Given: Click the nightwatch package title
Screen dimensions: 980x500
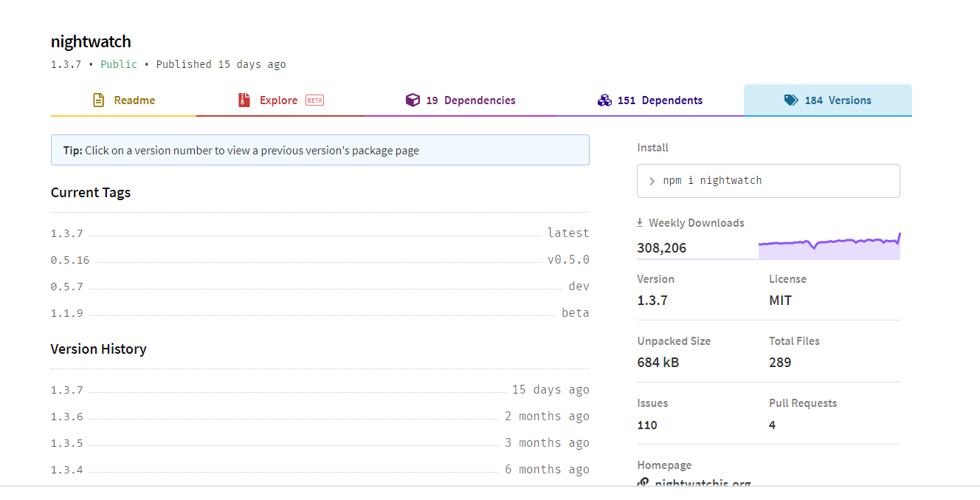Looking at the screenshot, I should click(91, 41).
